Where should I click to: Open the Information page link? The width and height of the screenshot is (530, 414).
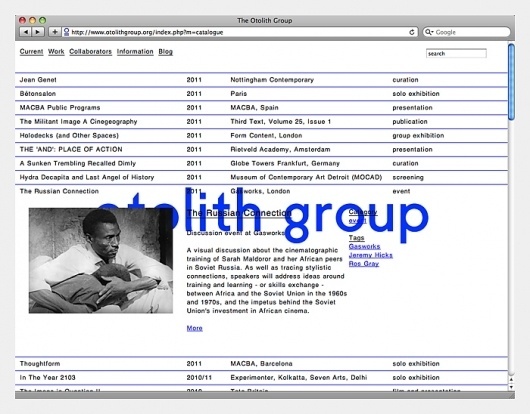click(x=135, y=52)
